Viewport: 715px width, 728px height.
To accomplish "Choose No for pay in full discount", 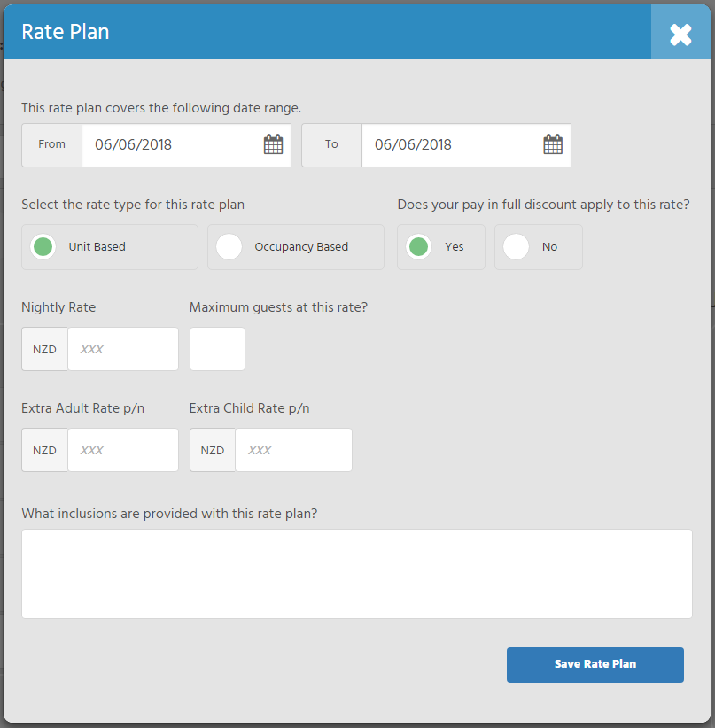I will (x=539, y=247).
